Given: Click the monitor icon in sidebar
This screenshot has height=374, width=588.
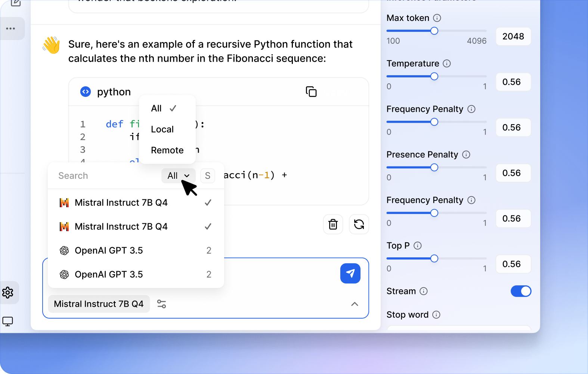Looking at the screenshot, I should [x=8, y=321].
